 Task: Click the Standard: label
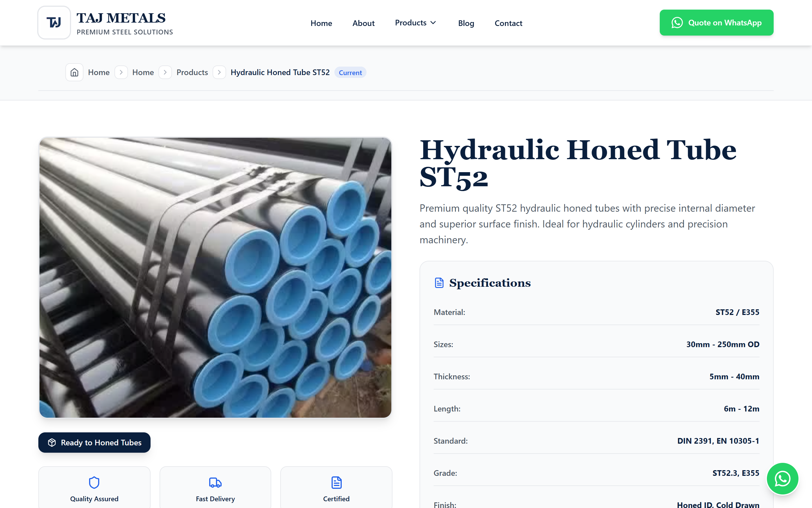(451, 441)
